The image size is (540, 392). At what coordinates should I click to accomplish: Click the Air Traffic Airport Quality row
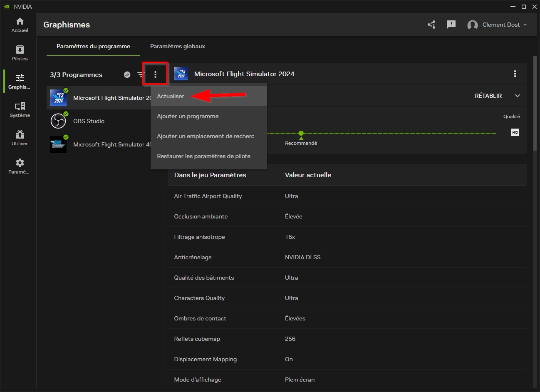(x=347, y=196)
